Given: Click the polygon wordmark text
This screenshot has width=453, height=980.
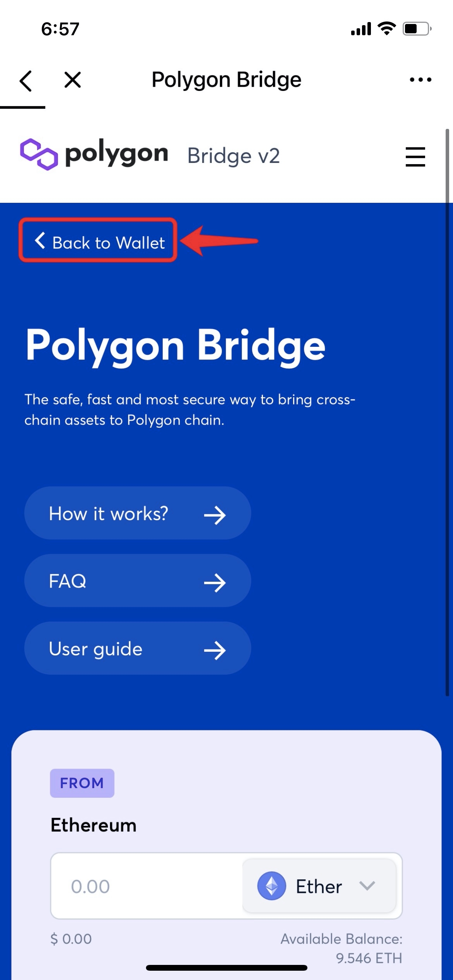Looking at the screenshot, I should [x=117, y=154].
